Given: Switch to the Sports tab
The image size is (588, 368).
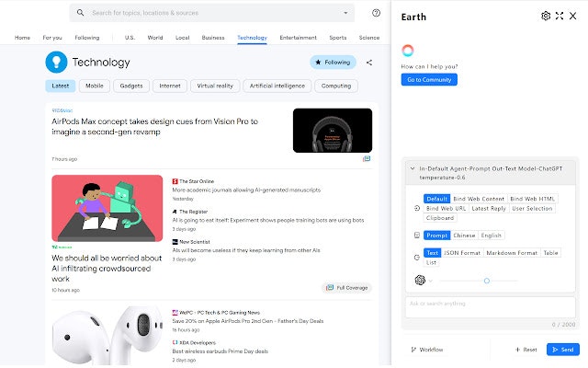Looking at the screenshot, I should pos(338,38).
